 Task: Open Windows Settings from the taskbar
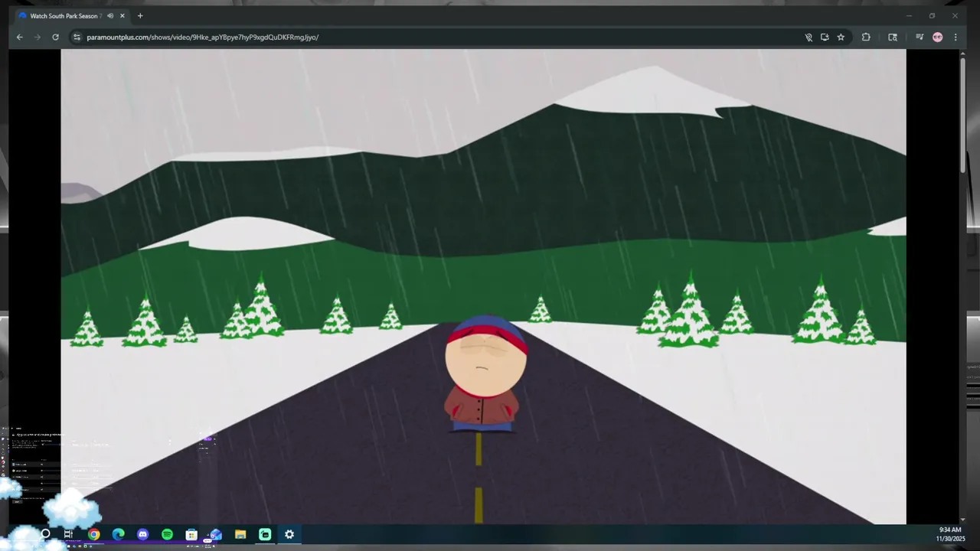pyautogui.click(x=289, y=534)
